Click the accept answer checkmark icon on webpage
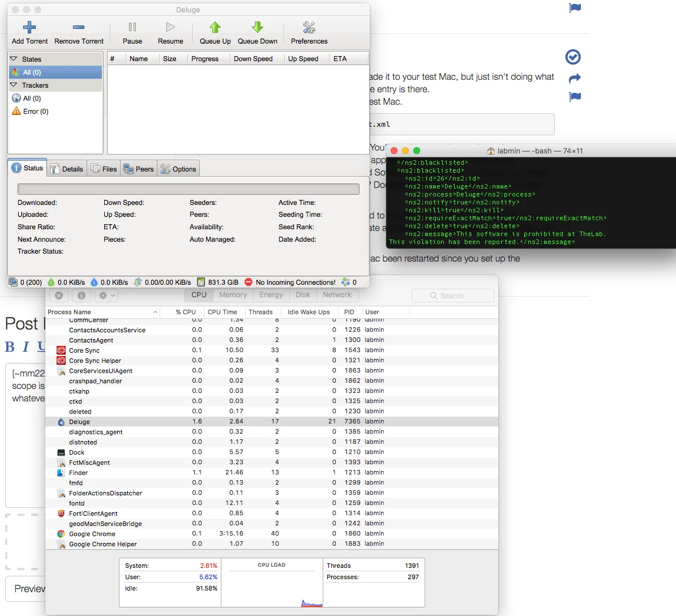 click(573, 57)
